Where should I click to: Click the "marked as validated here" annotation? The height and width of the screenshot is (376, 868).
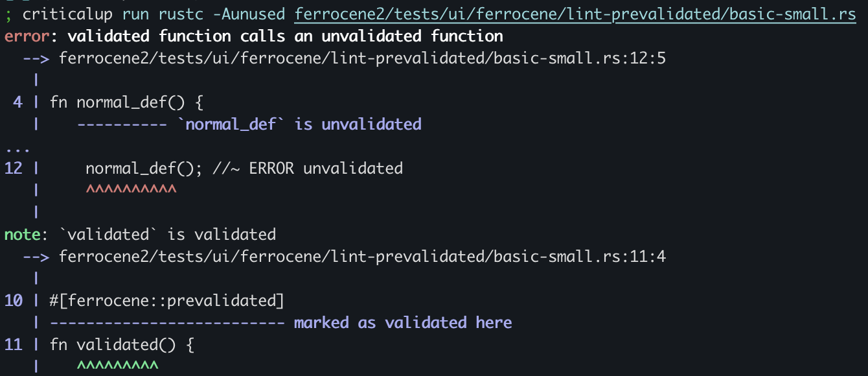click(x=403, y=323)
